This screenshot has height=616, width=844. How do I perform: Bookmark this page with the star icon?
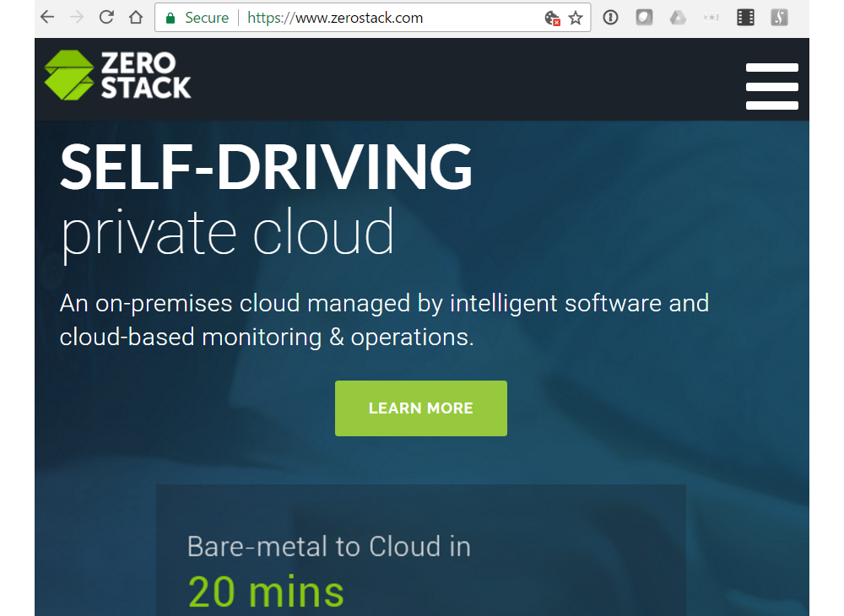coord(576,18)
